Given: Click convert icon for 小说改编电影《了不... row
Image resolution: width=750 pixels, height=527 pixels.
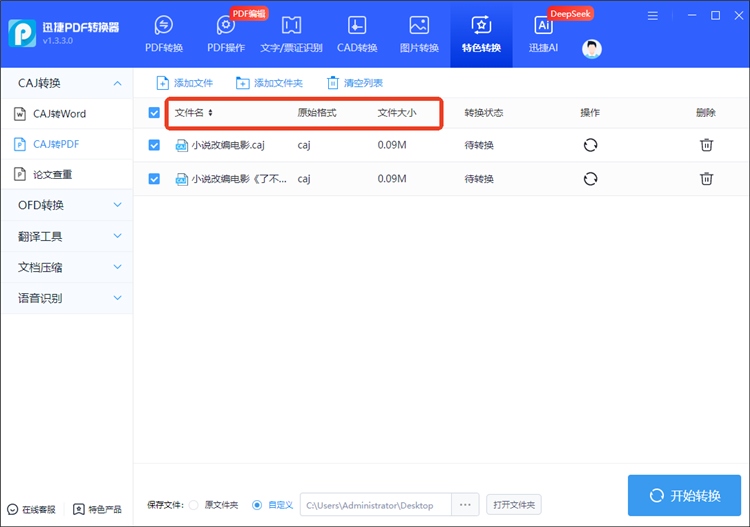Looking at the screenshot, I should click(x=590, y=179).
